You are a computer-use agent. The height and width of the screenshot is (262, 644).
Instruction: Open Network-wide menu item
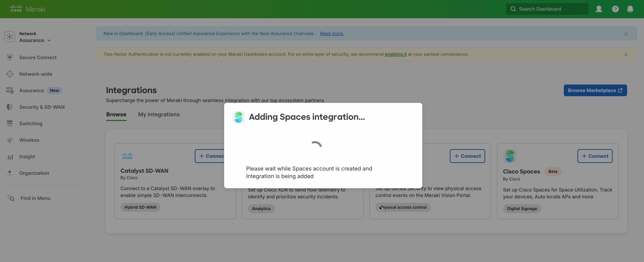coord(36,74)
